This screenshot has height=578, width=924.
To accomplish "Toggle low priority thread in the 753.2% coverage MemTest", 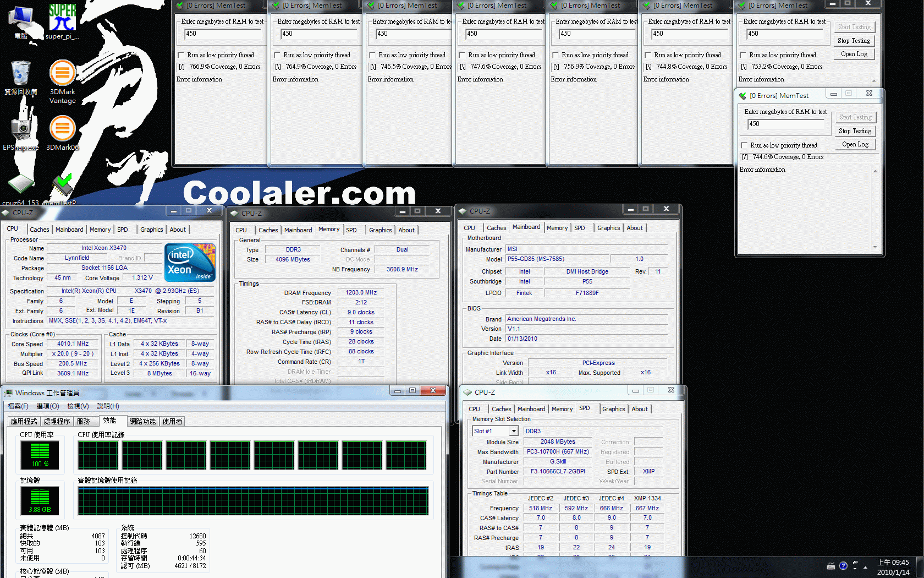I will [x=743, y=55].
